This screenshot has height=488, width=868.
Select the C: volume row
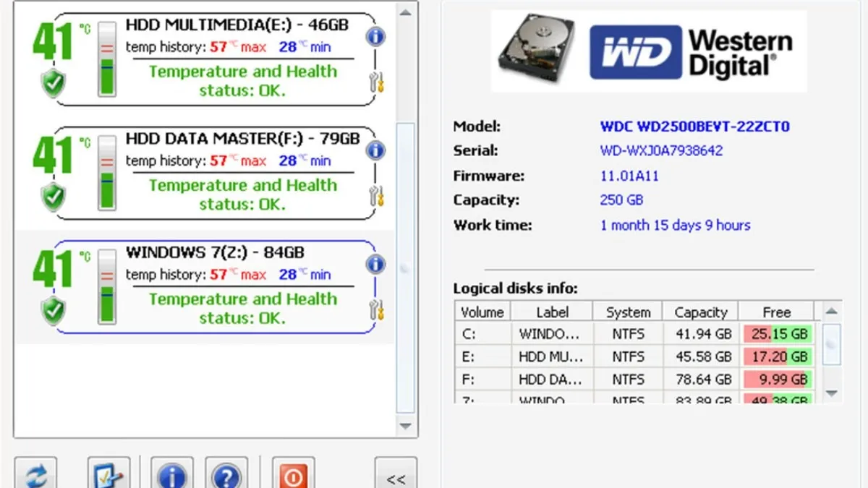tap(637, 335)
